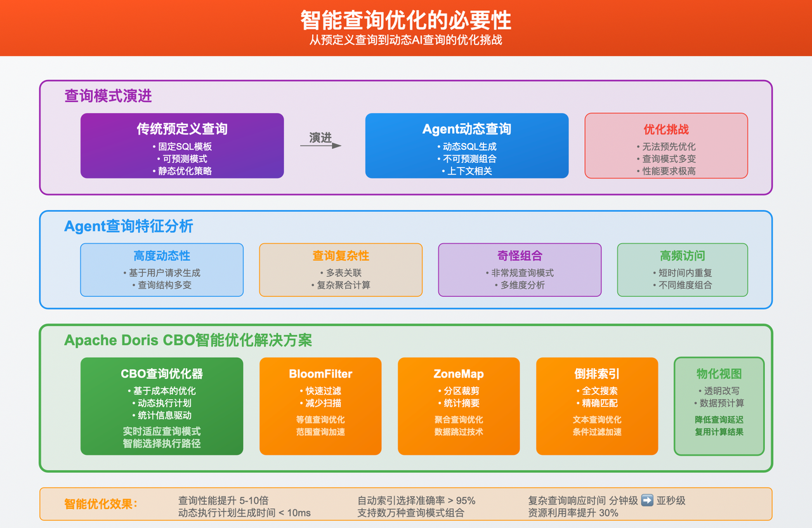Viewport: 812px width, 528px height.
Task: Select the 传统预定义查询 purple card
Action: click(x=181, y=146)
